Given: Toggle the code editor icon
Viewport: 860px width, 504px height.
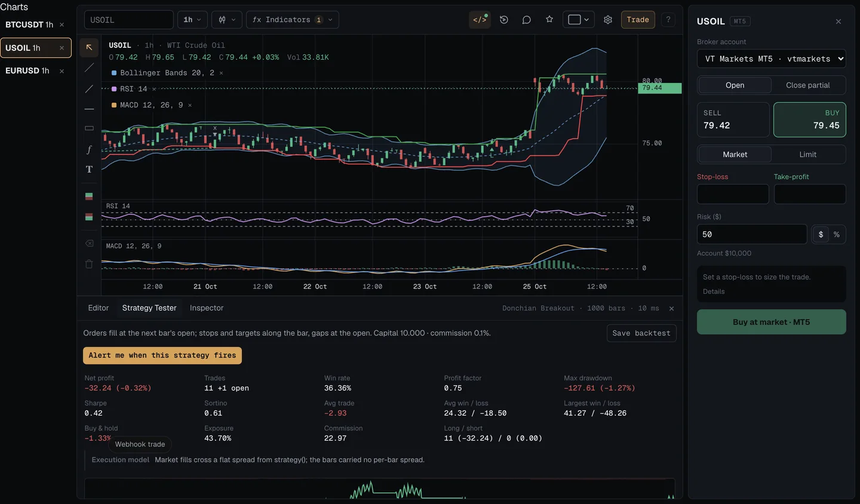Looking at the screenshot, I should [x=480, y=20].
